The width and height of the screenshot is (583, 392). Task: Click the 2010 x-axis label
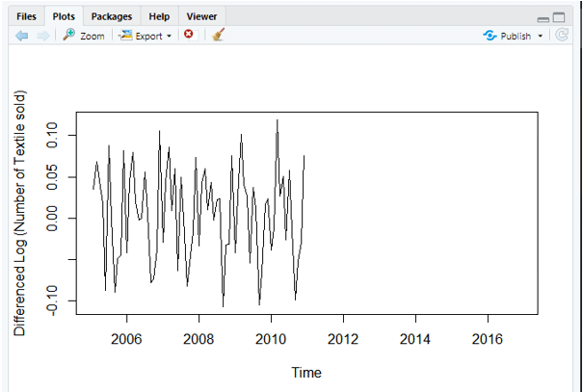coord(271,339)
